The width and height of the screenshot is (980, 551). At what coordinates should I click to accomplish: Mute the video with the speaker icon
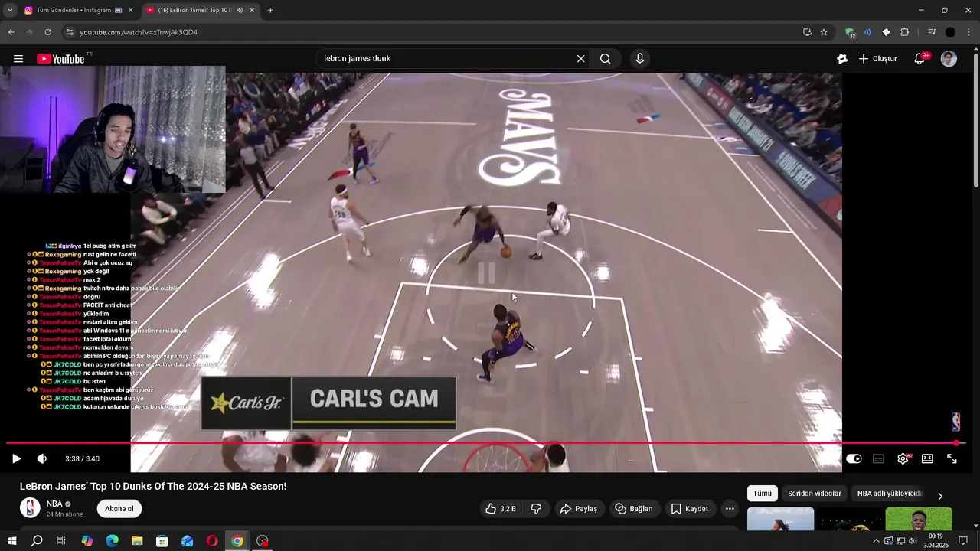point(41,458)
